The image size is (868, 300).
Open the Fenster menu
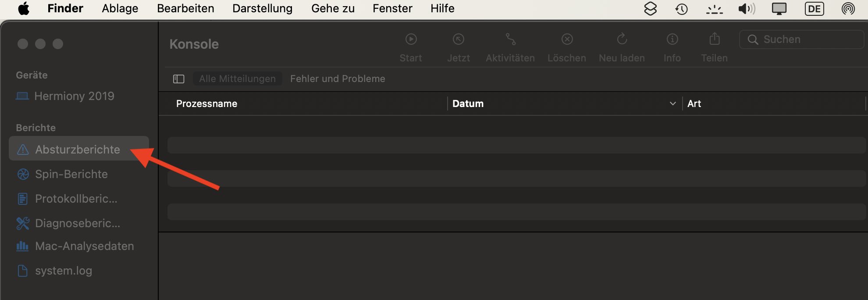click(392, 9)
